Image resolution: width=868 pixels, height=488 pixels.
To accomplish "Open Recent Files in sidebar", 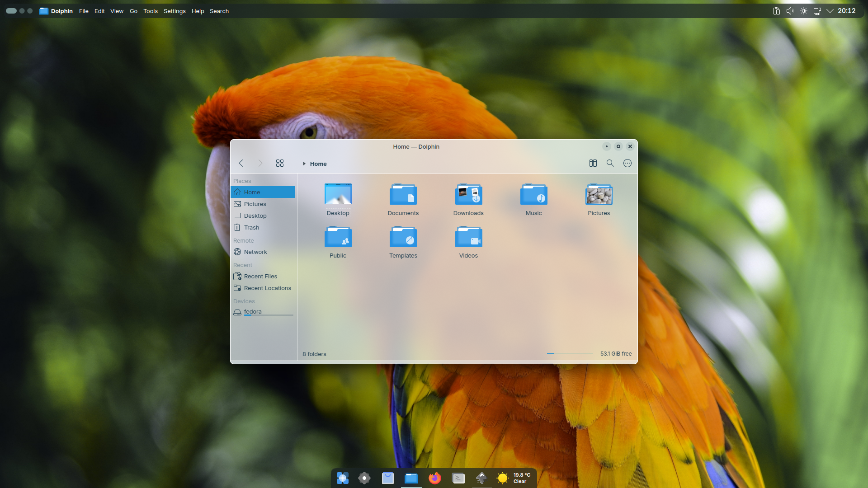I will click(263, 276).
